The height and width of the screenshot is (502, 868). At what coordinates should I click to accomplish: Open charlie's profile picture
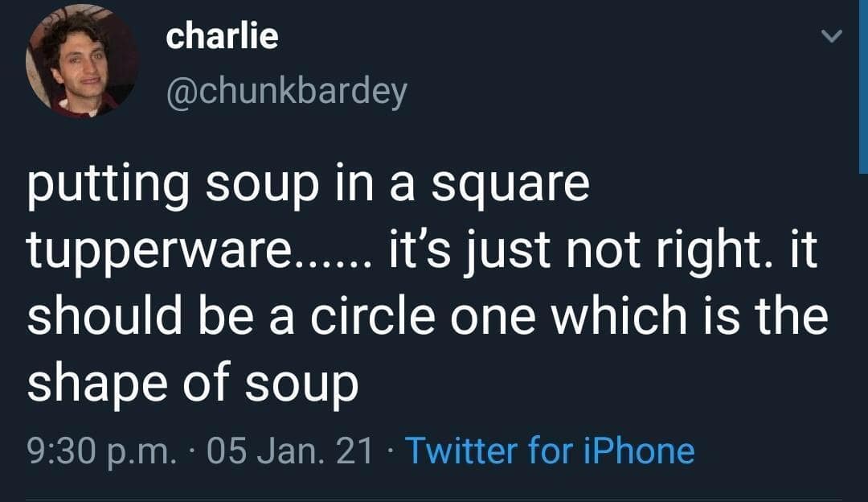tap(81, 62)
